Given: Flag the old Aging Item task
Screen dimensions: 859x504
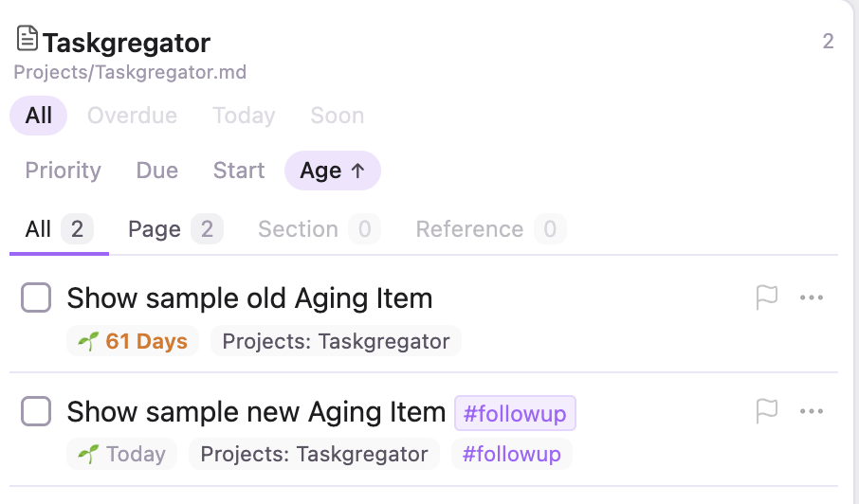Looking at the screenshot, I should pos(766,297).
